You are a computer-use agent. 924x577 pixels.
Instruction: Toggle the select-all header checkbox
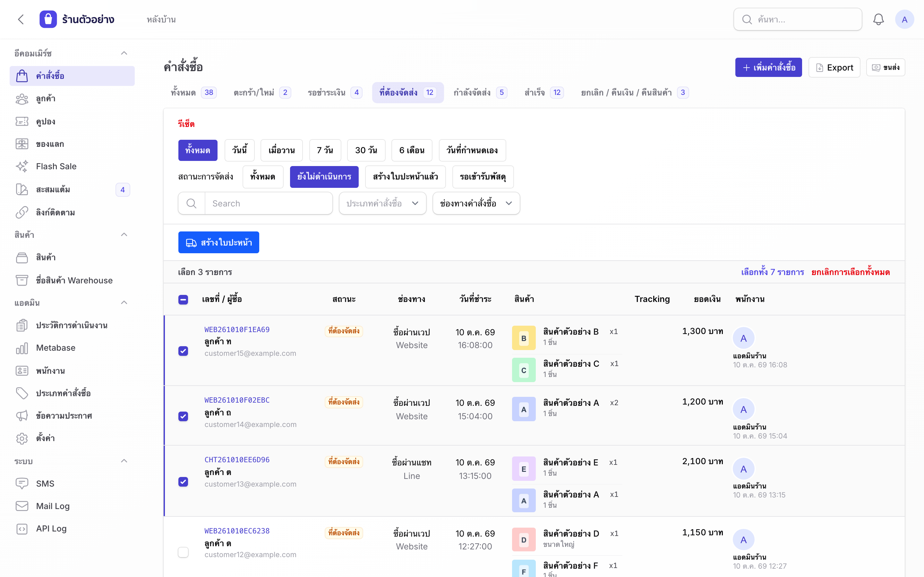coord(183,300)
